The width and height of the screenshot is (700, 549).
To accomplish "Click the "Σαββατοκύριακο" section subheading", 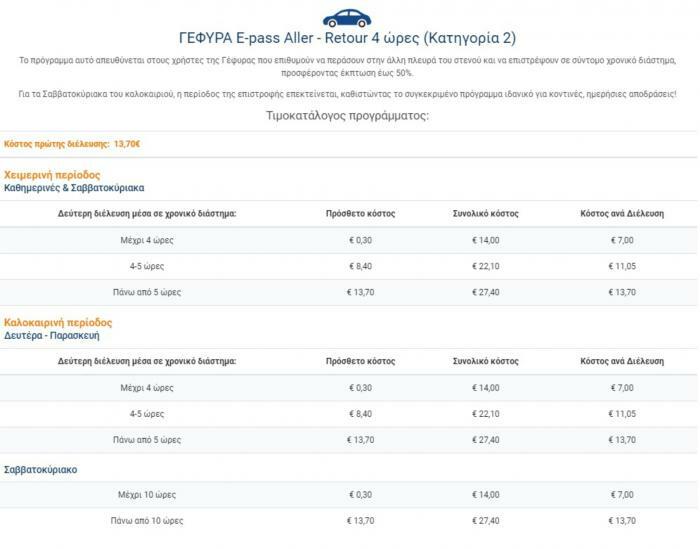I will coord(41,469).
